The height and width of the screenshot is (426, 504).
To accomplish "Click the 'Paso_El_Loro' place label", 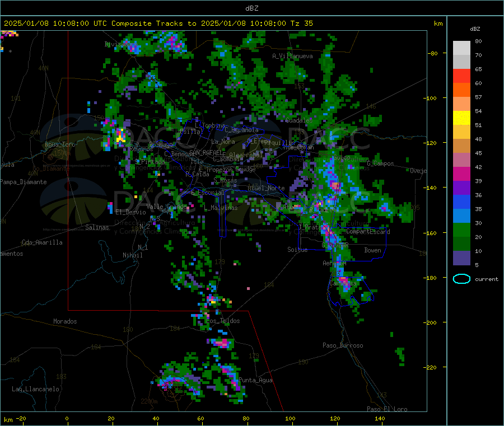I will coord(387,409).
